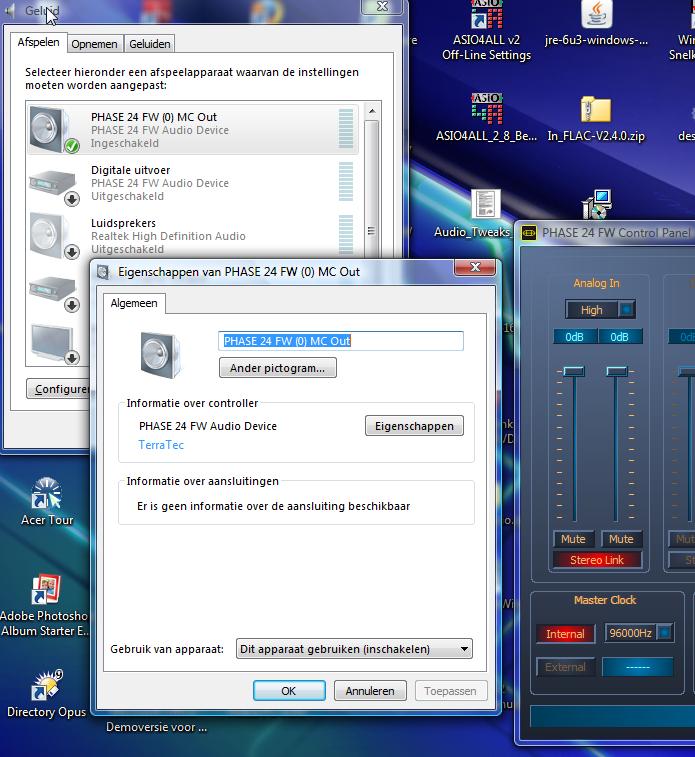Viewport: 695px width, 757px height.
Task: Click the right 0dB gain value
Action: click(620, 336)
